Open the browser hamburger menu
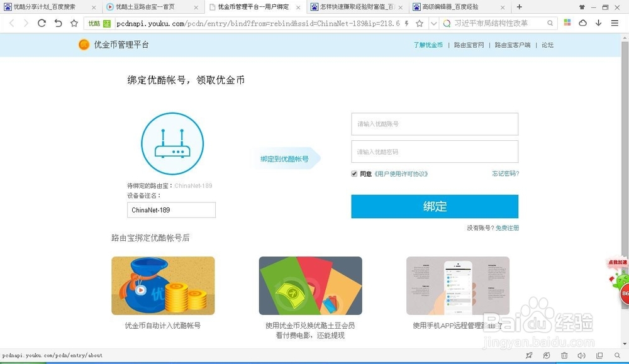The width and height of the screenshot is (629, 364). pos(615,23)
